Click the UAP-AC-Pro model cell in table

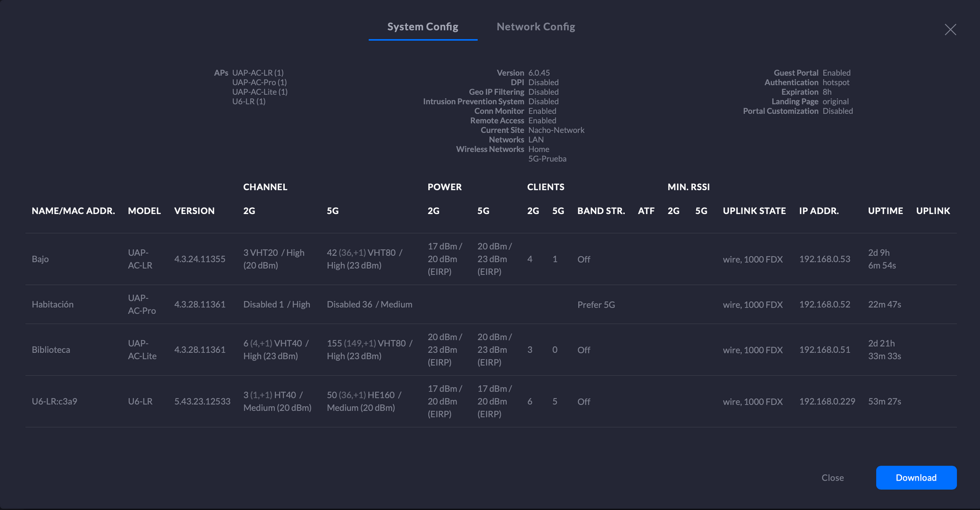point(142,304)
